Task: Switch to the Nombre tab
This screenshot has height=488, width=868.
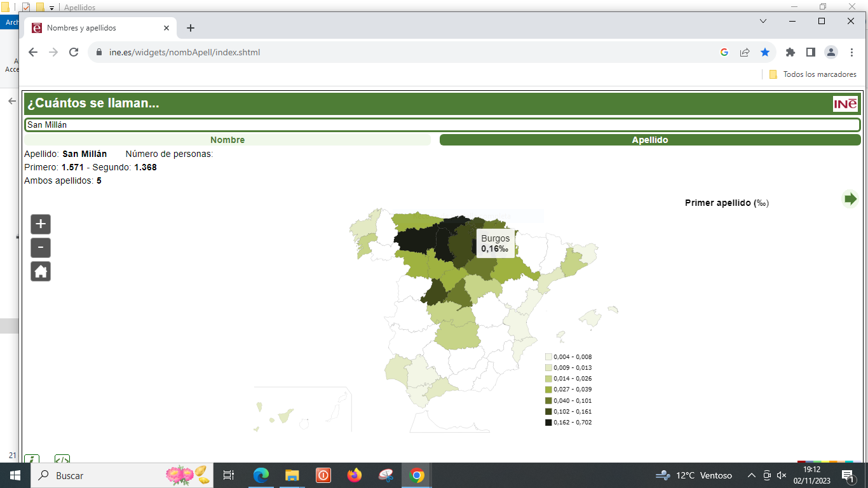Action: [x=227, y=140]
